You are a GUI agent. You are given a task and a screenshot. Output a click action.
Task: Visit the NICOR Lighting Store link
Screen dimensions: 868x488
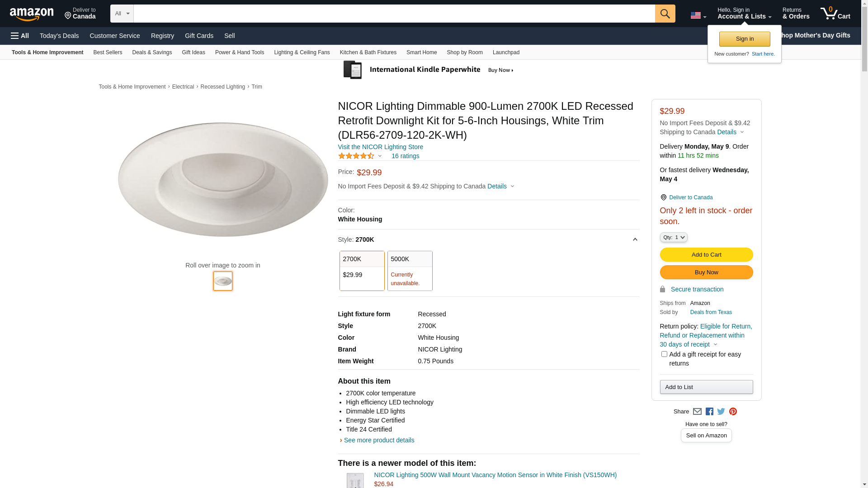click(380, 147)
